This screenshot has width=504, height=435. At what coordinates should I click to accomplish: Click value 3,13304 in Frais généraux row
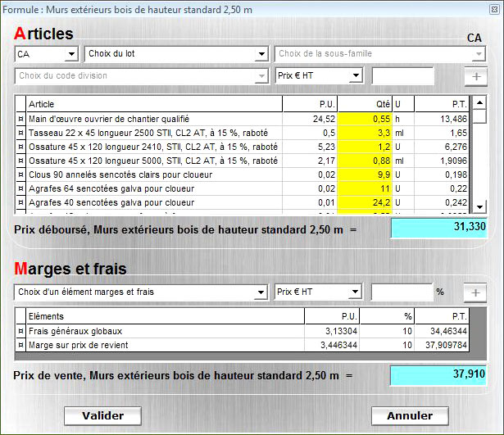[342, 331]
